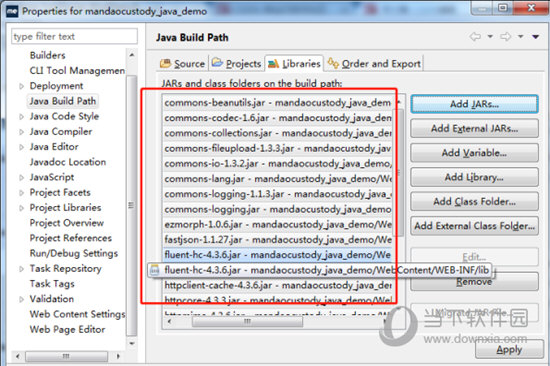Expand the JavaScript tree node
This screenshot has width=550, height=366.
pyautogui.click(x=21, y=178)
